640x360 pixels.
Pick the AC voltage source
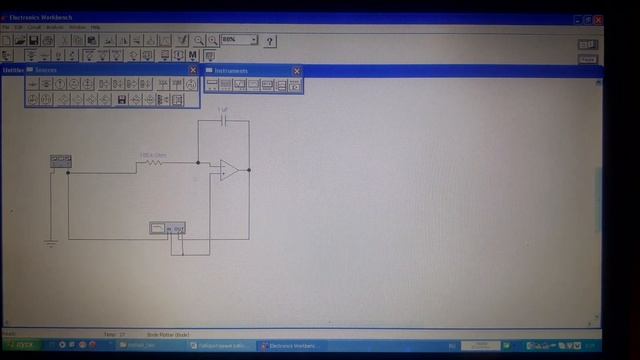(74, 84)
